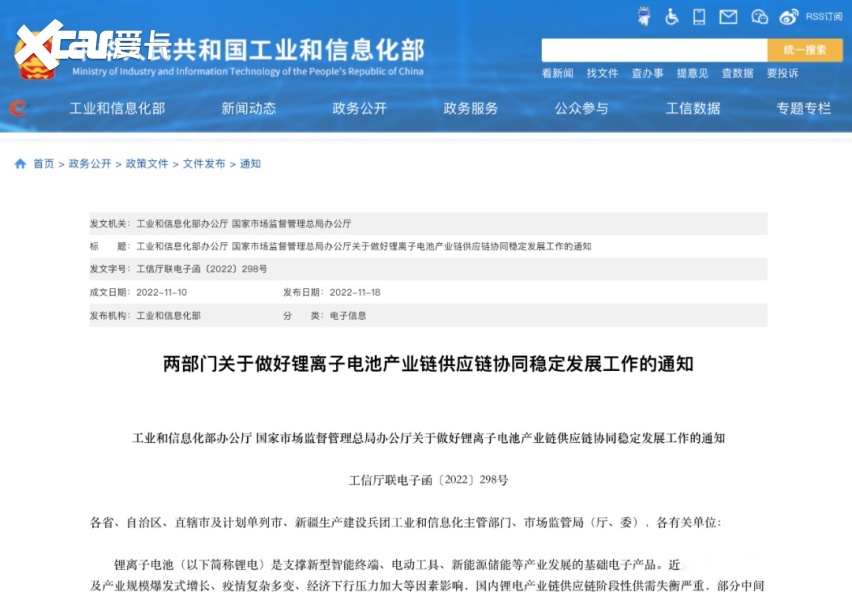The image size is (852, 592).
Task: Click the WeChat icon in header
Action: (x=759, y=16)
